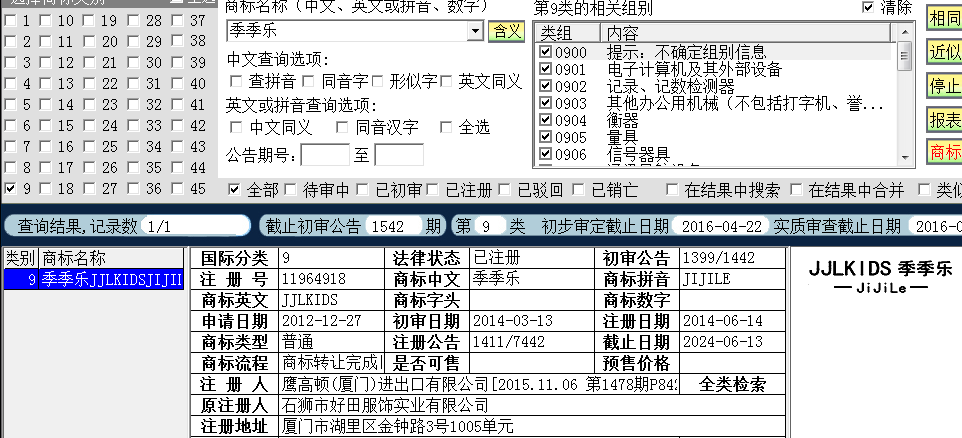The image size is (962, 438).
Task: Uncheck the class 9 category checkbox
Action: click(10, 189)
